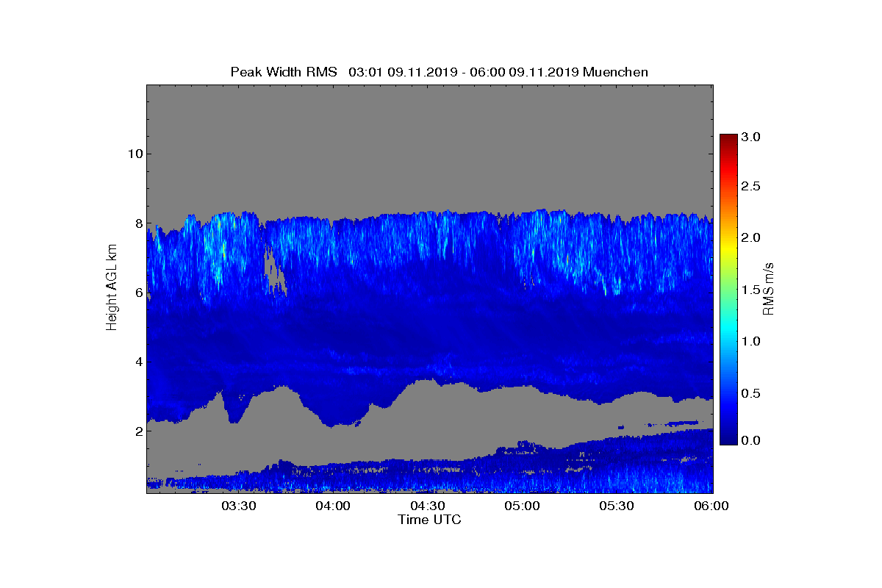The image size is (882, 588).
Task: Click the height tick label 8
Action: pos(137,223)
